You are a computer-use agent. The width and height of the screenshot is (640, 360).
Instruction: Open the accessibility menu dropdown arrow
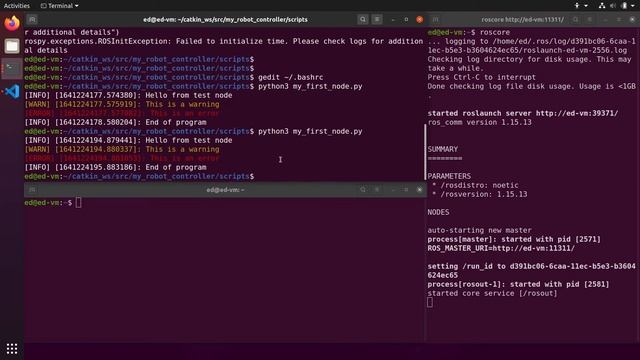click(586, 6)
